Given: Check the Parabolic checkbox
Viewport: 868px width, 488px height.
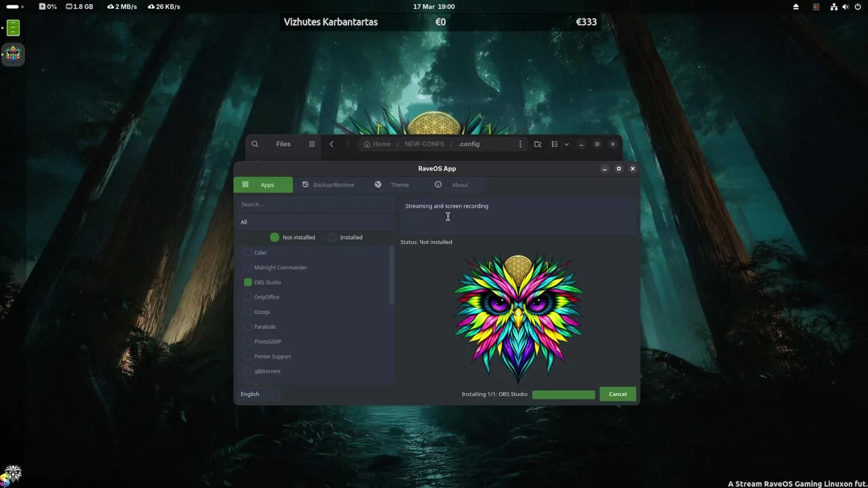Looking at the screenshot, I should tap(248, 327).
